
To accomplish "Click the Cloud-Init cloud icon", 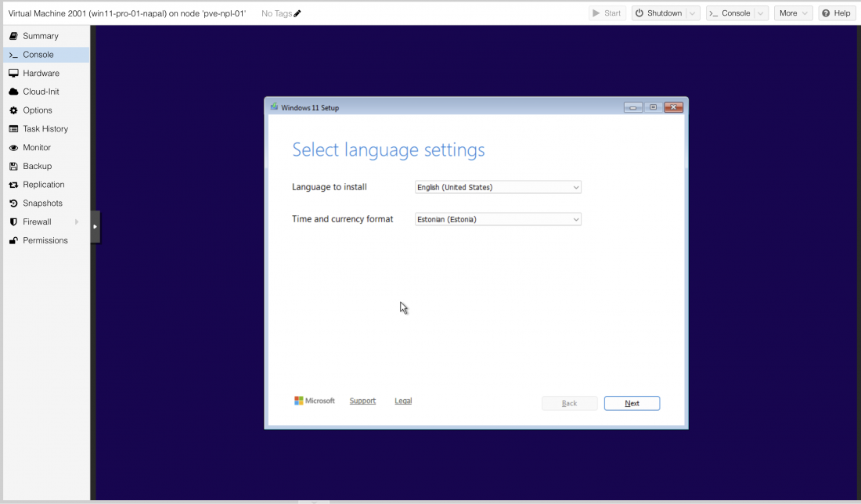I will click(14, 92).
